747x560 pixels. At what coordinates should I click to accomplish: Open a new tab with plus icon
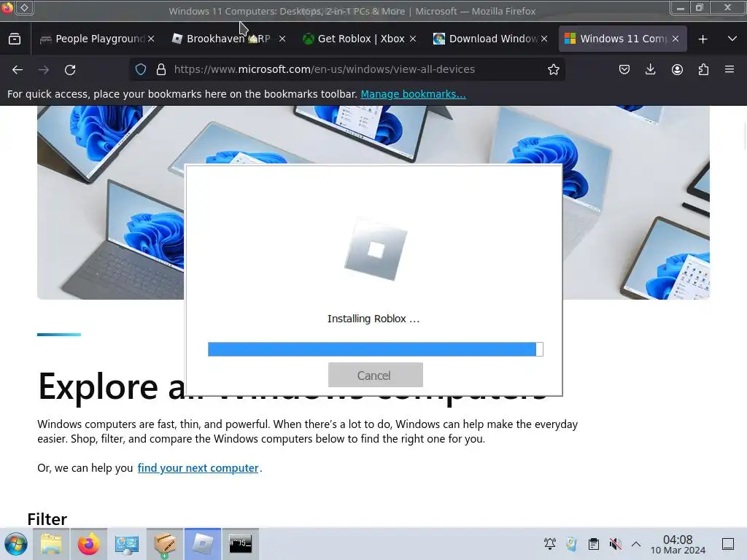[703, 39]
